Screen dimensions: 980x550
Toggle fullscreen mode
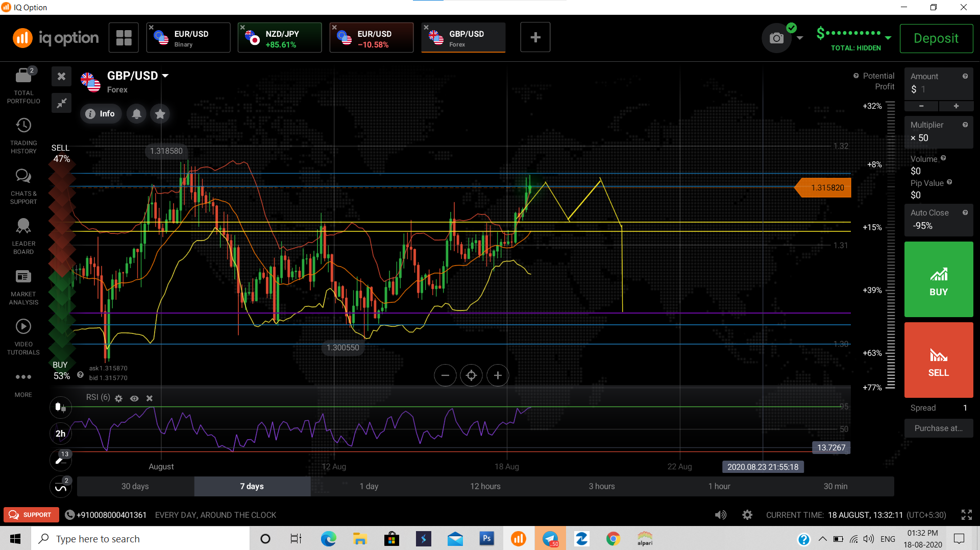(967, 515)
